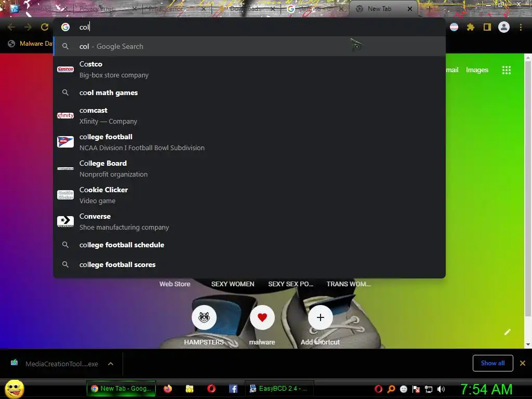The width and height of the screenshot is (532, 399).
Task: Choose the Converse suggestion
Action: [x=249, y=221]
